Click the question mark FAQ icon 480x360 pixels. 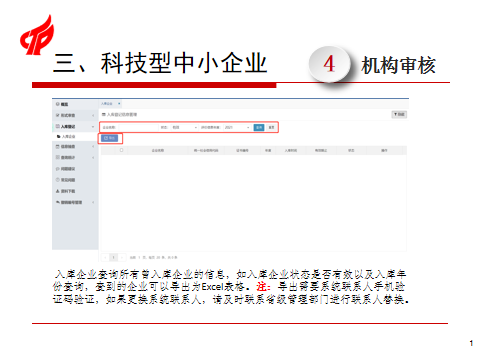[57, 180]
